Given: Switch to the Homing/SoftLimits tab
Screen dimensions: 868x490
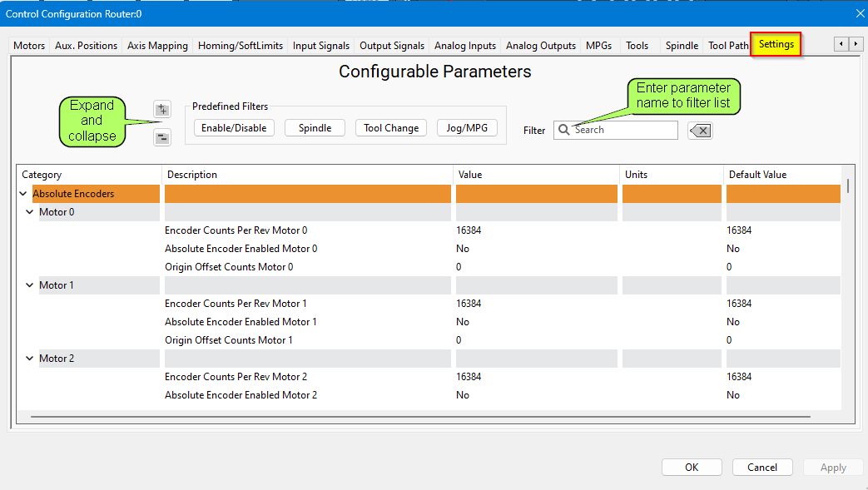Looking at the screenshot, I should (240, 46).
